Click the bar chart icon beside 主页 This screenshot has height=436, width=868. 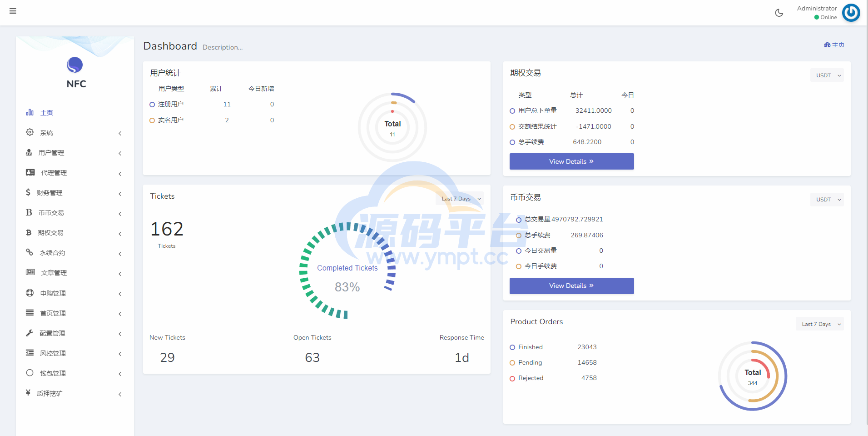(x=30, y=112)
